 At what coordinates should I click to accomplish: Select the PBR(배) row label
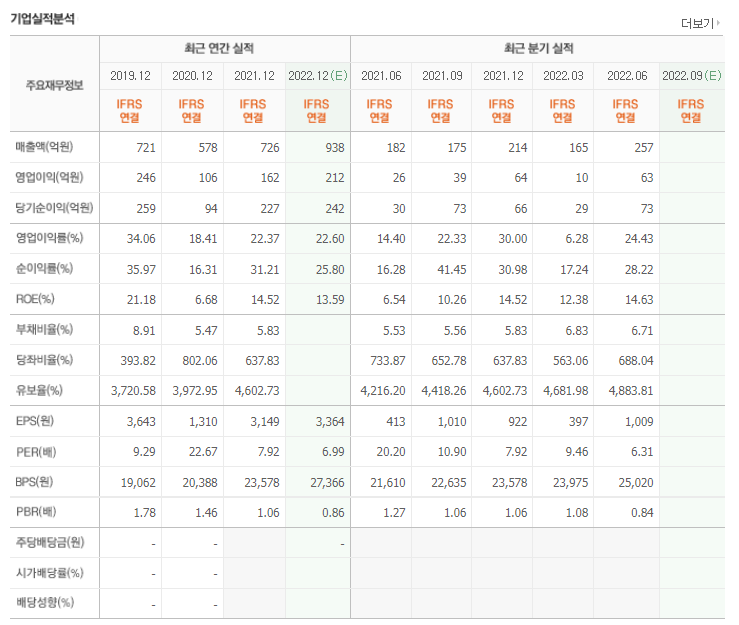(36, 512)
